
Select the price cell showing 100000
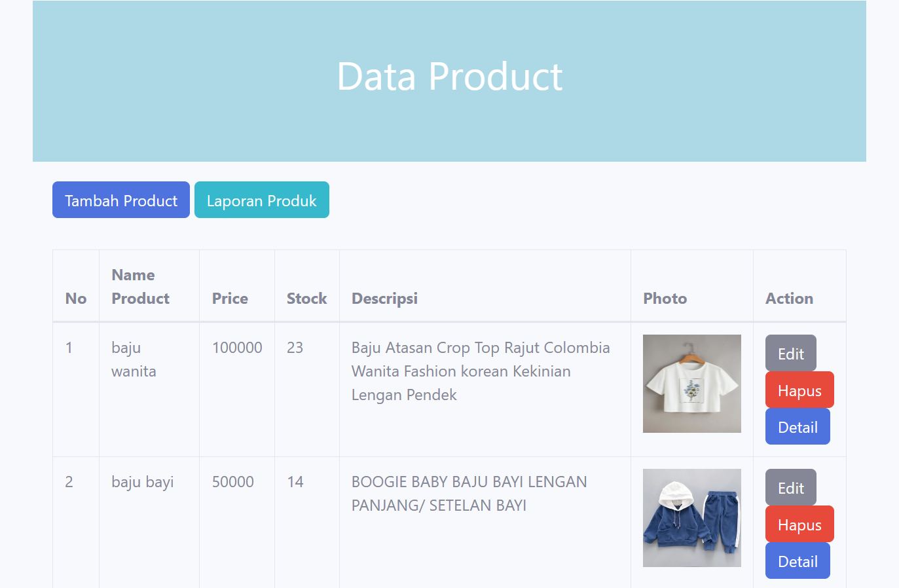click(237, 348)
